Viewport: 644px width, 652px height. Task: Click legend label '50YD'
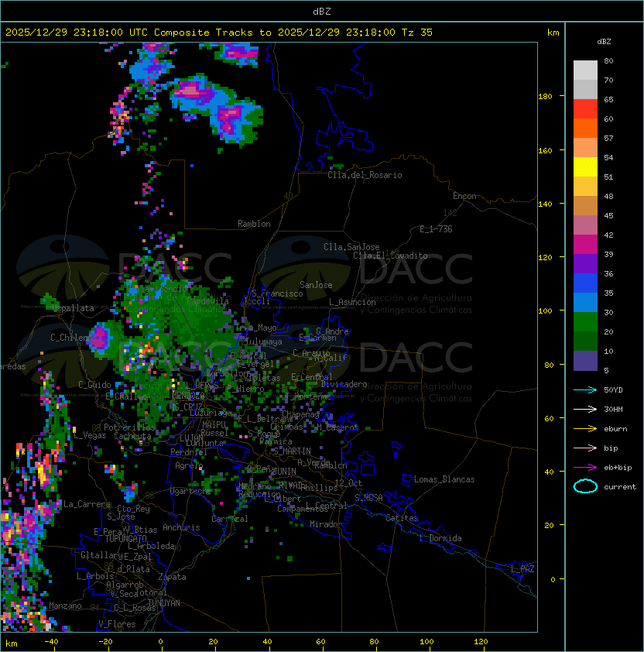point(613,389)
